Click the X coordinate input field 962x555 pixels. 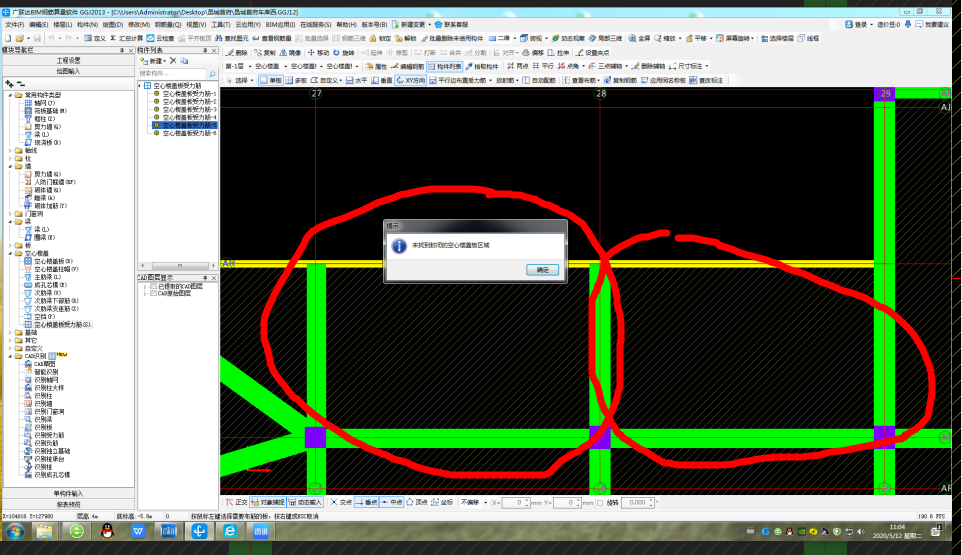(x=515, y=502)
